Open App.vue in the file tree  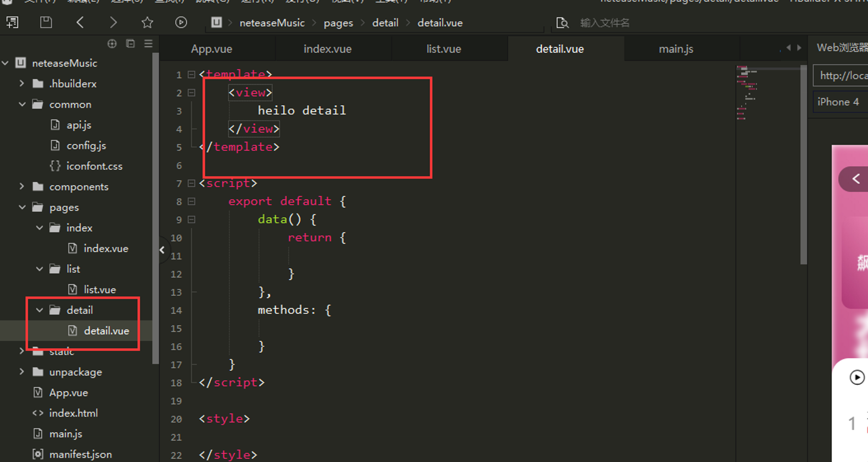tap(69, 393)
